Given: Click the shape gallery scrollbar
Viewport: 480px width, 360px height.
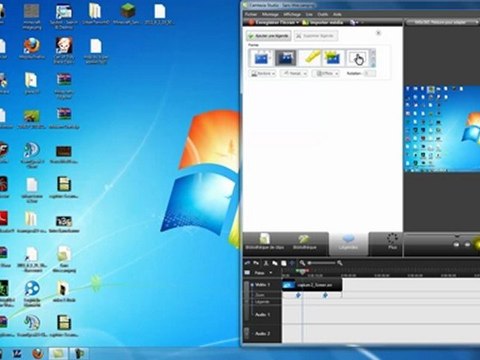Looking at the screenshot, I should coord(373,58).
